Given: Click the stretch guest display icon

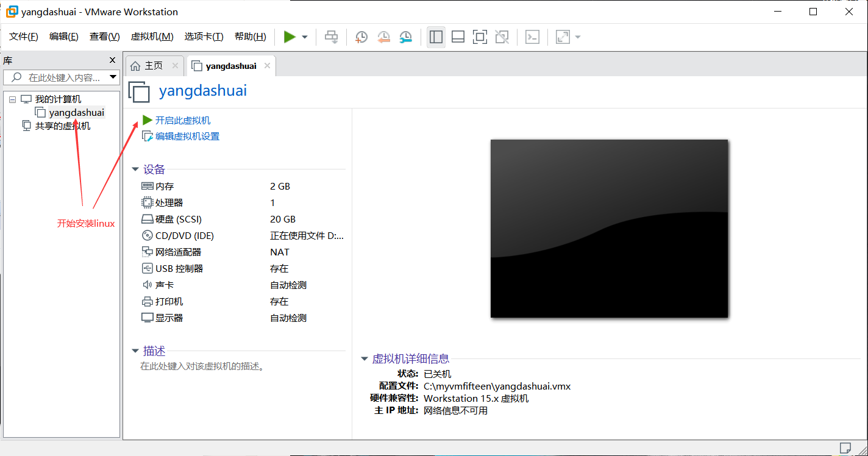Looking at the screenshot, I should coord(563,37).
